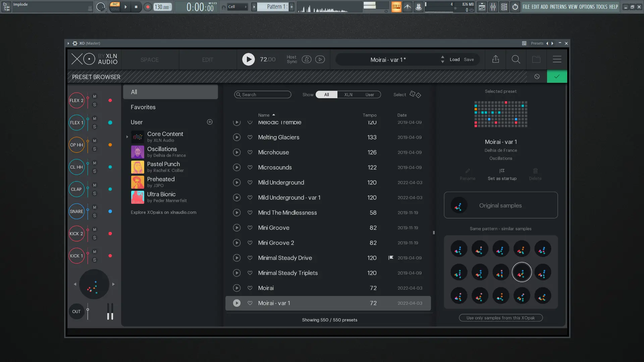
Task: Solo the KICK 1 channel
Action: 95,260
